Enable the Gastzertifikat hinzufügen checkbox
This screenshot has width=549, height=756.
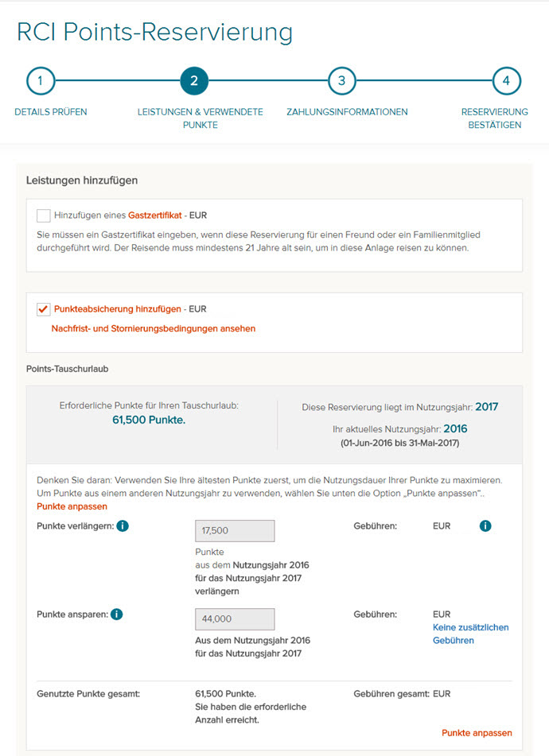(x=42, y=215)
